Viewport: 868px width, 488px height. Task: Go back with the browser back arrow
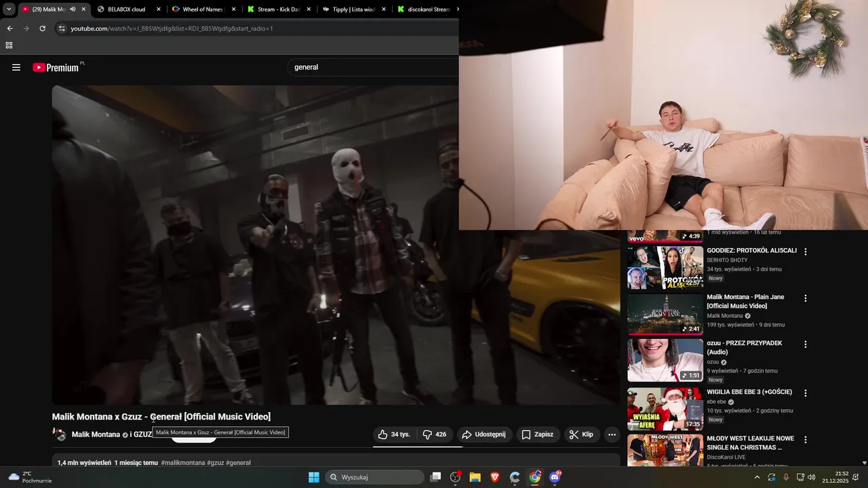[9, 28]
